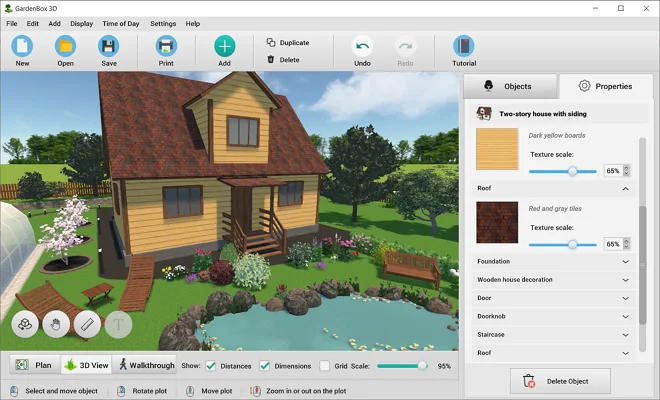Open the Display menu
Screen dimensions: 660x400
coord(82,24)
